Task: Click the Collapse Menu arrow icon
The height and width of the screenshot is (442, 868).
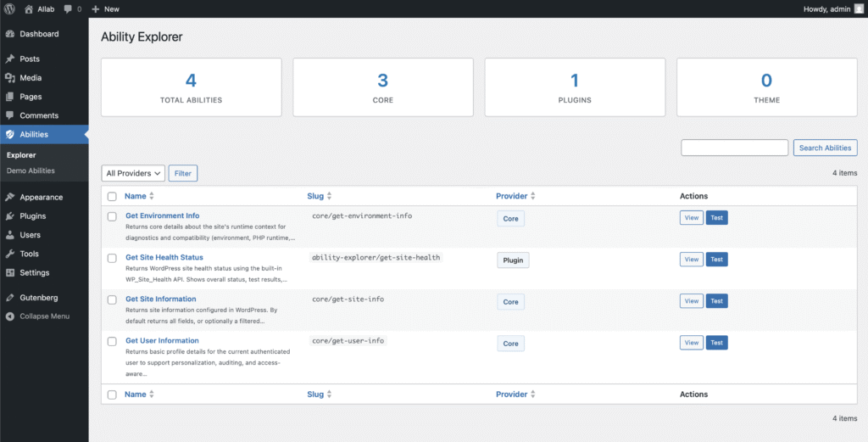Action: point(10,316)
